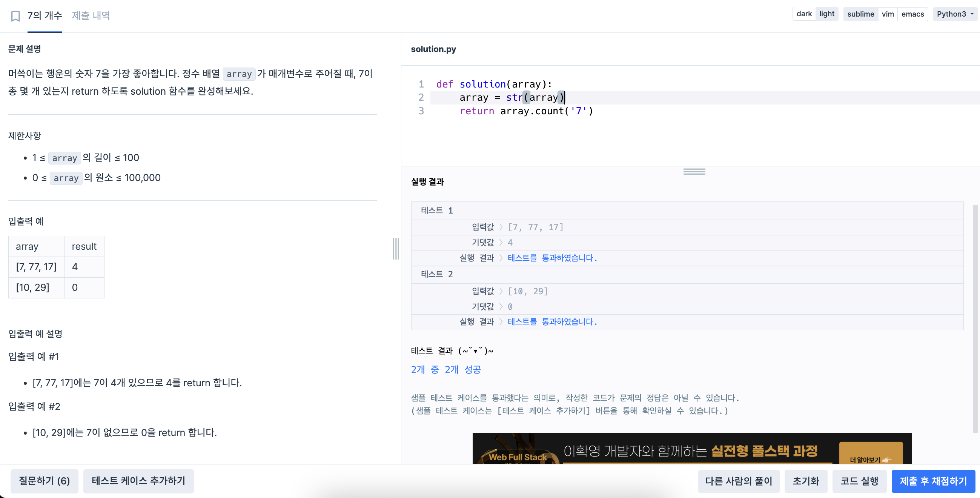The height and width of the screenshot is (498, 980).
Task: Click the 테스트 2 pass message
Action: [x=552, y=322]
